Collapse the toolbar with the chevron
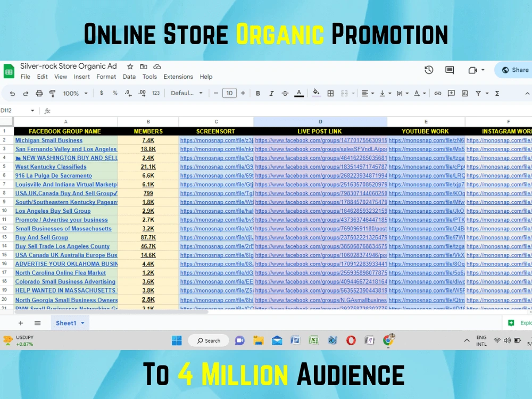 coord(527,93)
